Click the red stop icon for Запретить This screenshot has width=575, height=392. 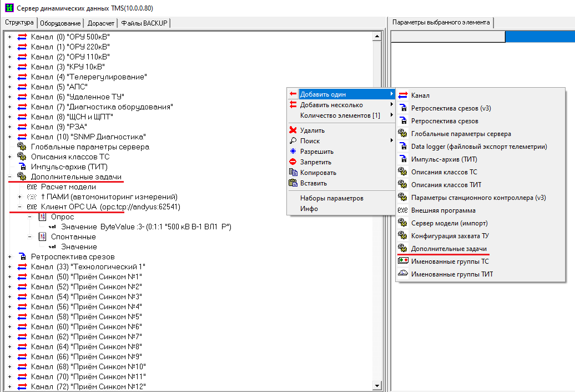tap(293, 162)
